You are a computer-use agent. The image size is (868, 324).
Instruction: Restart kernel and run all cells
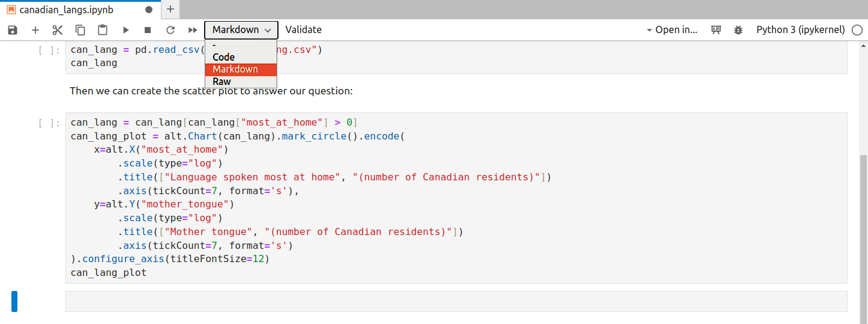click(193, 30)
